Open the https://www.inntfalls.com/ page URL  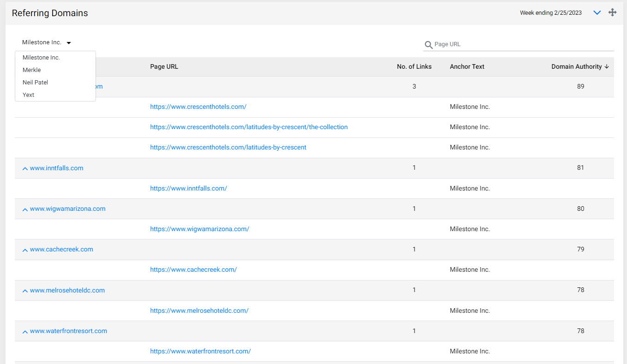(x=188, y=188)
